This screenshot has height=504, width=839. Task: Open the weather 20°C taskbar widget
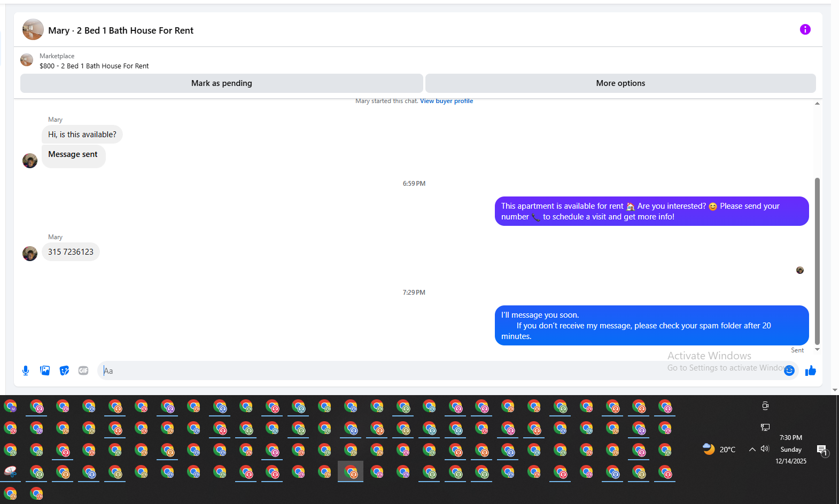tap(719, 450)
